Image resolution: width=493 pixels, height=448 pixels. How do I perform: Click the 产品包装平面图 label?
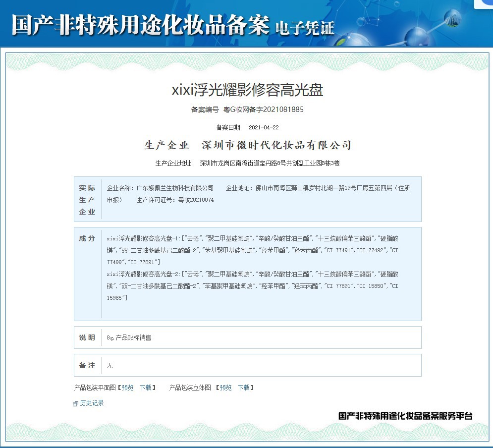[x=95, y=388]
